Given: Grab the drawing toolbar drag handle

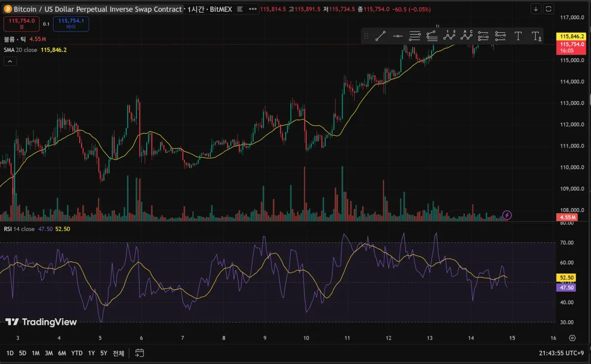Looking at the screenshot, I should coord(366,35).
